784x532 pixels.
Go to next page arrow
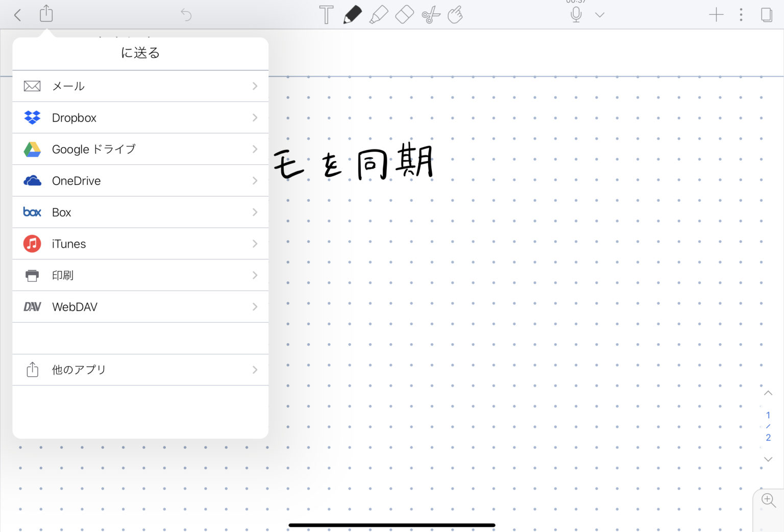tap(768, 460)
